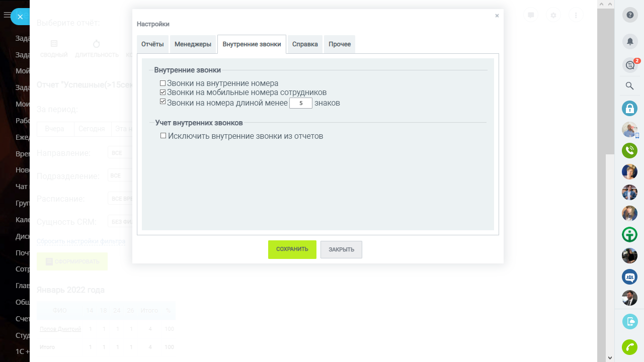Open the blue group chat icon

click(x=629, y=277)
